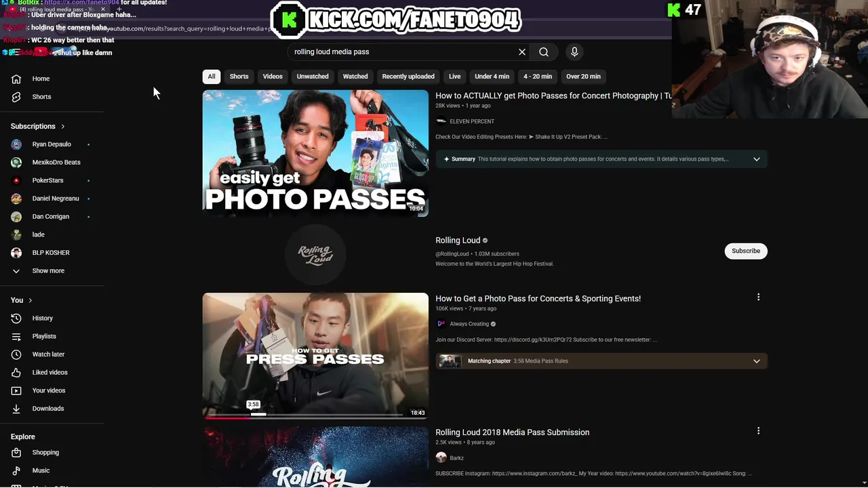868x488 pixels.
Task: Expand the Matching chapter panel
Action: tap(757, 361)
